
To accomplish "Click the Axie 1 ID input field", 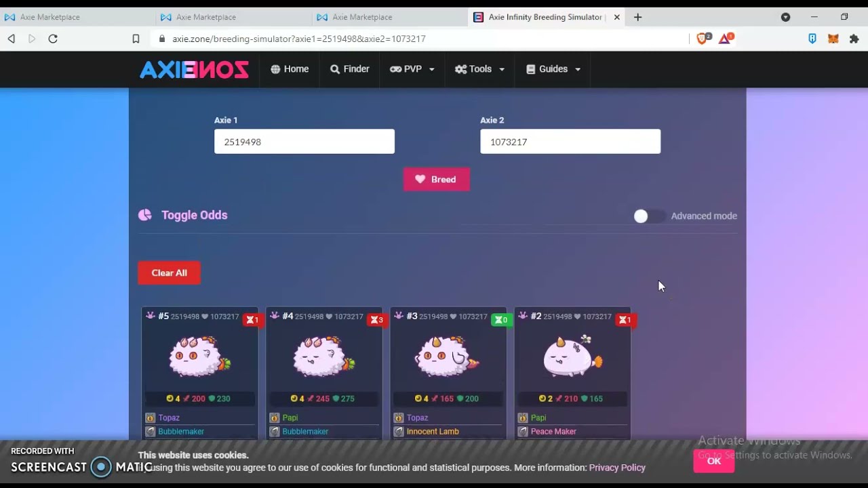I will click(304, 142).
